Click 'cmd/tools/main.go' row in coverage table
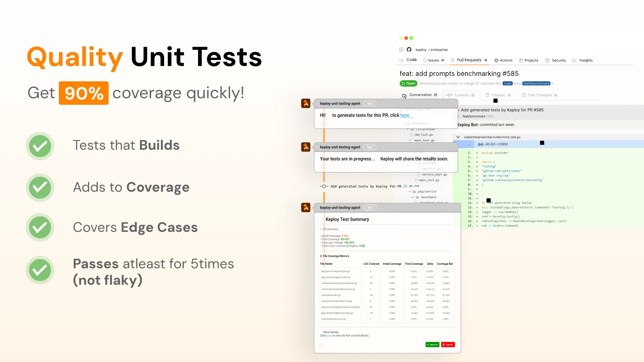Image resolution: width=644 pixels, height=362 pixels. pyautogui.click(x=387, y=295)
